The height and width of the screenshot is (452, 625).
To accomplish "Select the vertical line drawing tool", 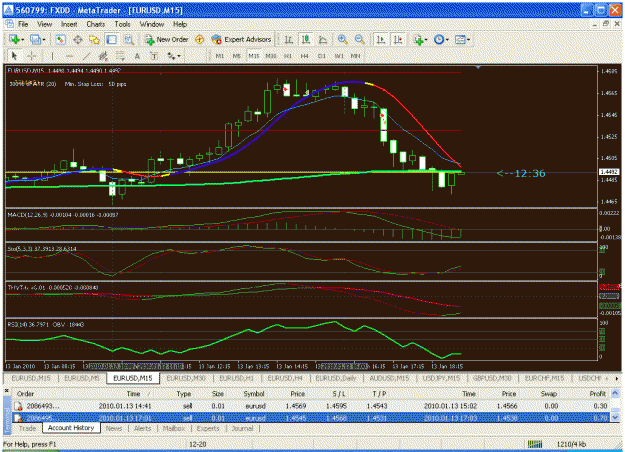I will tap(52, 56).
